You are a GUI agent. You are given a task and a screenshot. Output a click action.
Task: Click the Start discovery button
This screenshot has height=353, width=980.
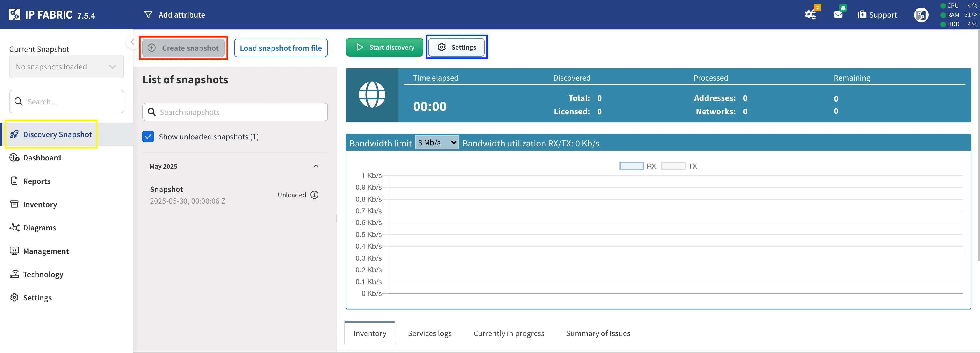tap(384, 47)
